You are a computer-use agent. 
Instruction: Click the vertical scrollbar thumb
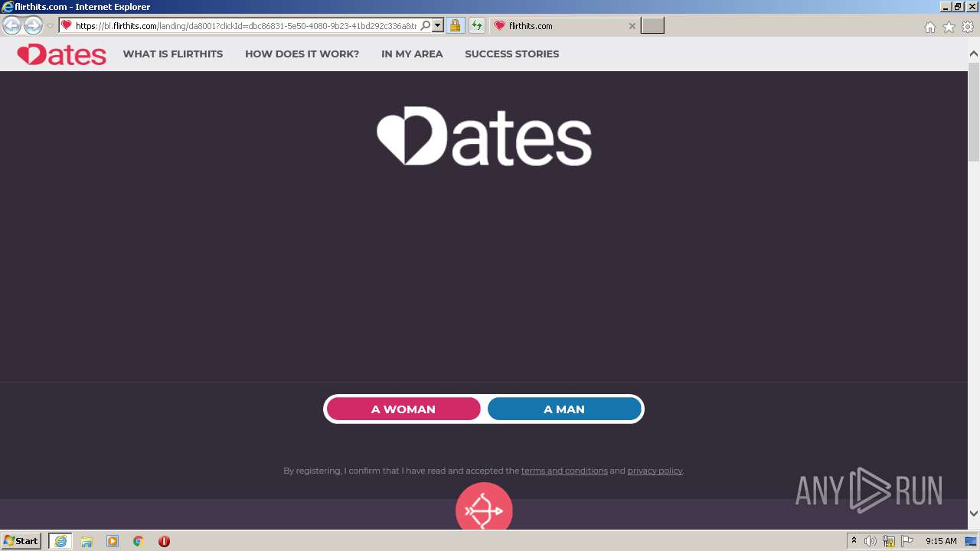point(974,112)
